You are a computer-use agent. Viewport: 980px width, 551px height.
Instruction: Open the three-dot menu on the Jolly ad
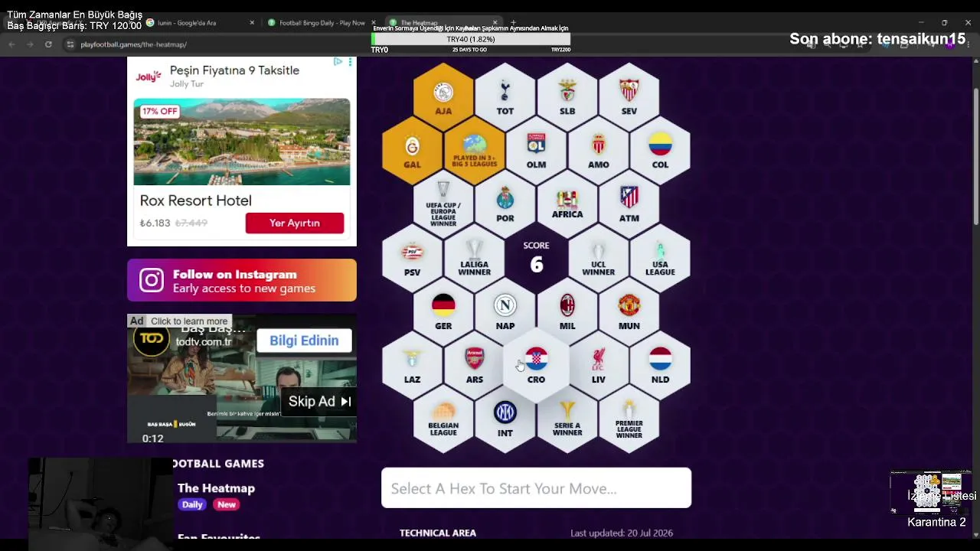pos(350,62)
